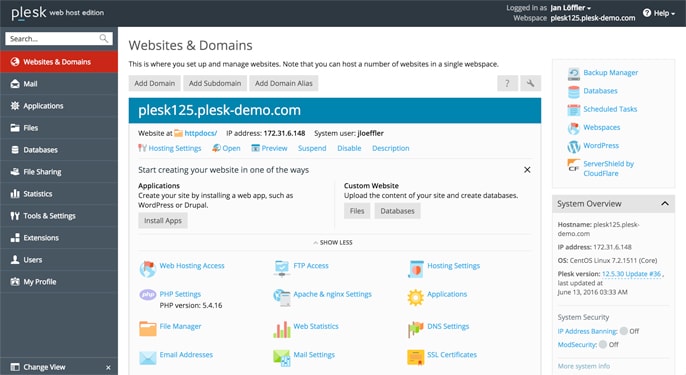
Task: Click the Add Domain Alias button
Action: pos(284,83)
